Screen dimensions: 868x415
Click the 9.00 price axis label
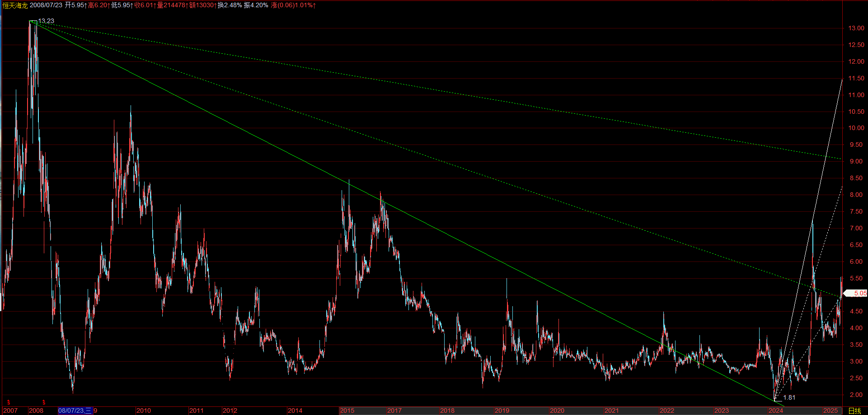(x=857, y=161)
